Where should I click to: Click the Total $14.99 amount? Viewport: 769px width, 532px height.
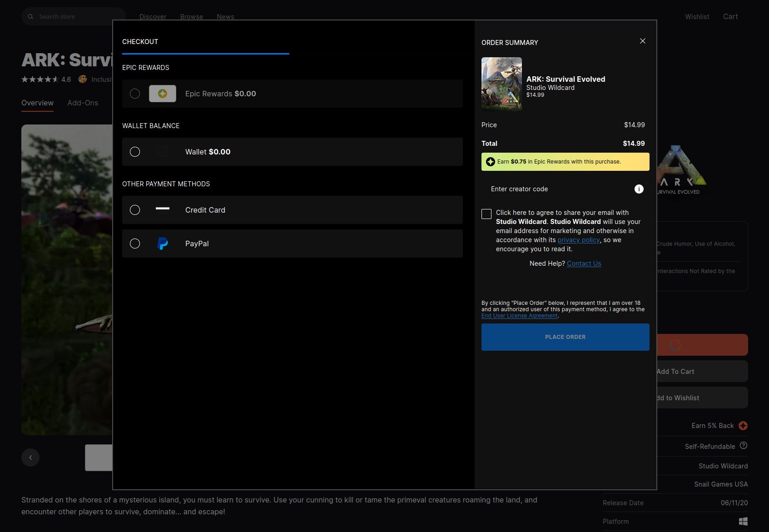634,144
